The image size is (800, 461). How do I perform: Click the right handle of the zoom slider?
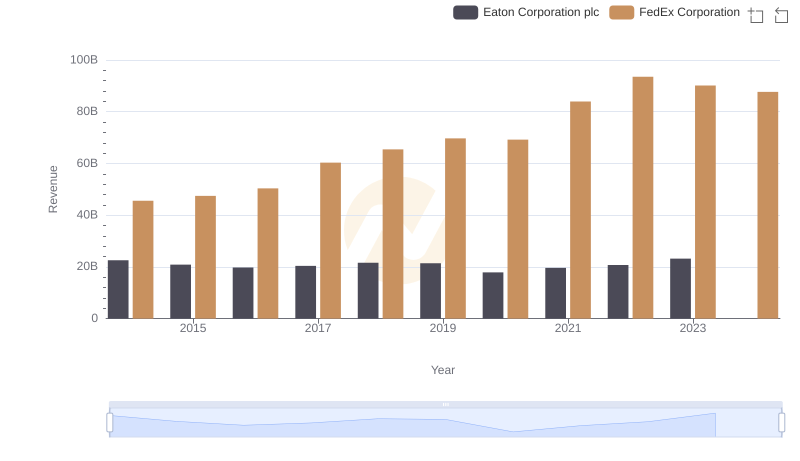[x=782, y=422]
